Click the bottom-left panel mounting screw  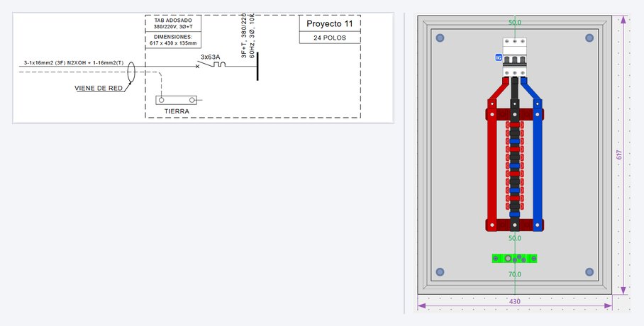(440, 272)
